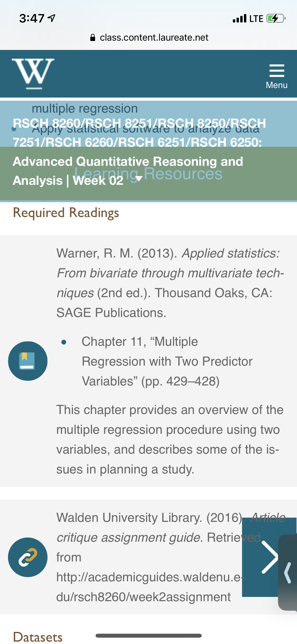Open the Learning Resources section heading
297x644 pixels.
[x=148, y=174]
